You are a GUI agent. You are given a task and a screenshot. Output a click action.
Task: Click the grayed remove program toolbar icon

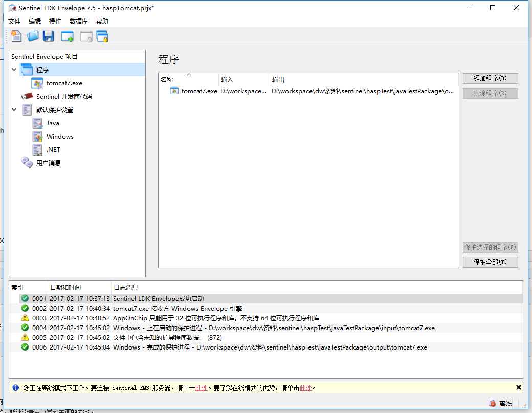point(86,36)
